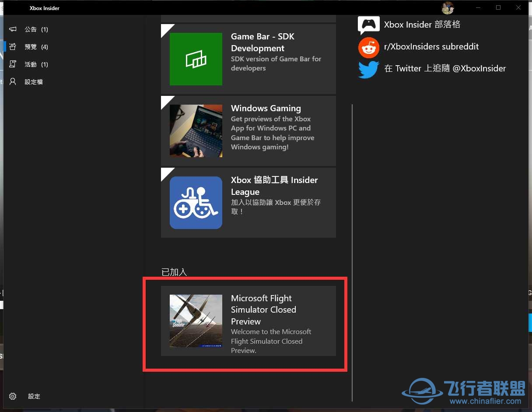This screenshot has width=532, height=412.
Task: Click 'Welcome to the Microsoft Flight Simulator' description
Action: pyautogui.click(x=271, y=341)
